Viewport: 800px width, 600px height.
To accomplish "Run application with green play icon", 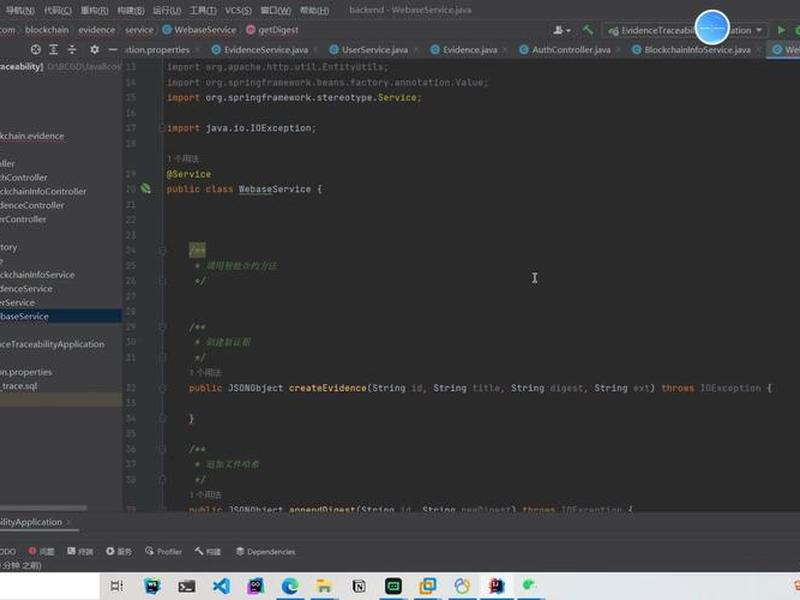I will (781, 30).
